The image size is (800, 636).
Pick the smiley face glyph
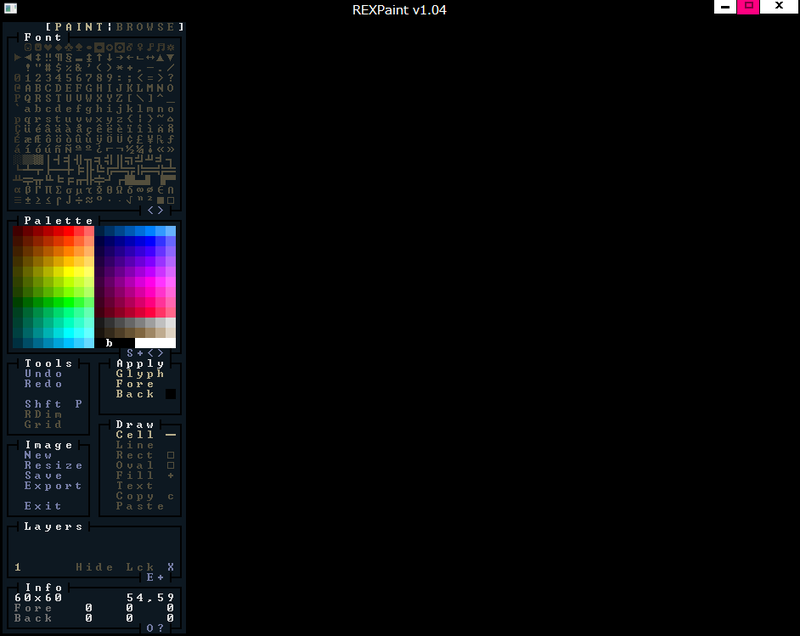coord(28,47)
